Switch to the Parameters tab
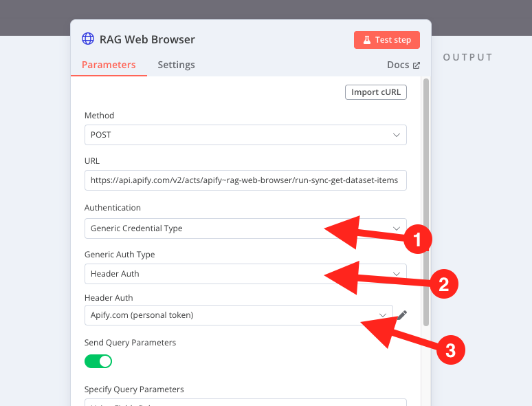The height and width of the screenshot is (406, 532). pyautogui.click(x=109, y=65)
